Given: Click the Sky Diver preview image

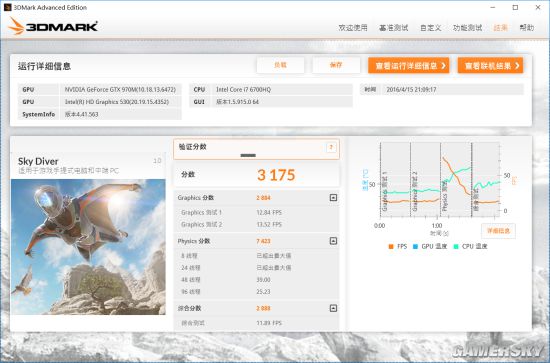Looking at the screenshot, I should [88, 247].
